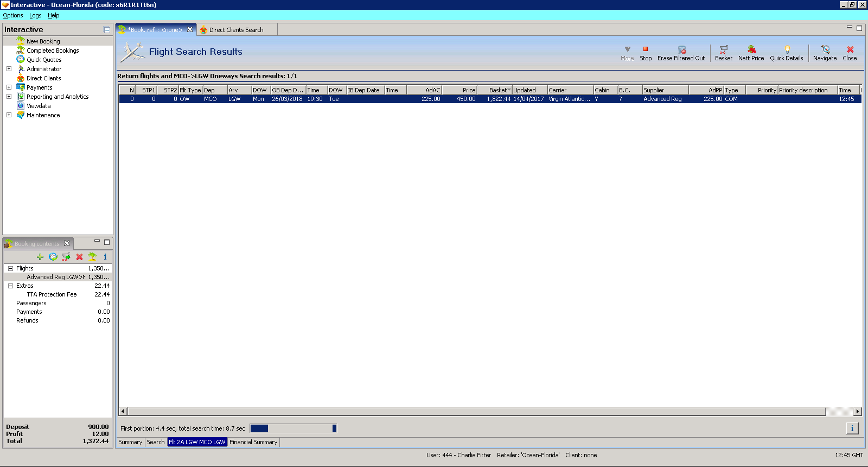868x467 pixels.
Task: Click blue info button at bottom right
Action: (852, 428)
